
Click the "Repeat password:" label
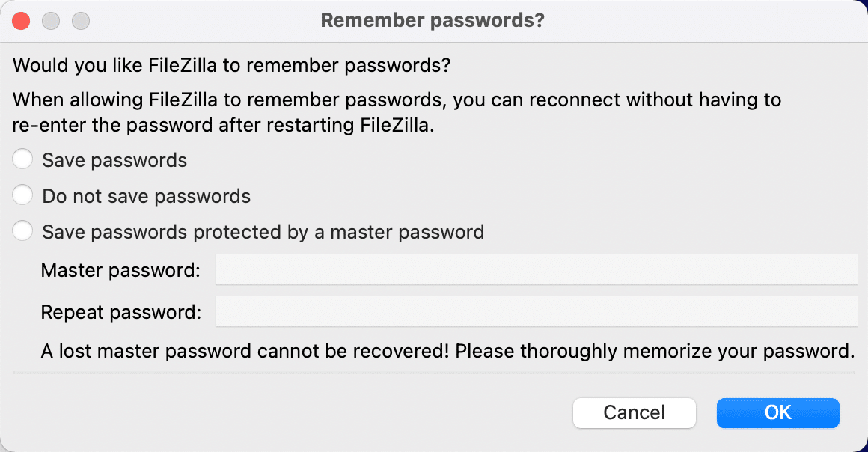[120, 311]
